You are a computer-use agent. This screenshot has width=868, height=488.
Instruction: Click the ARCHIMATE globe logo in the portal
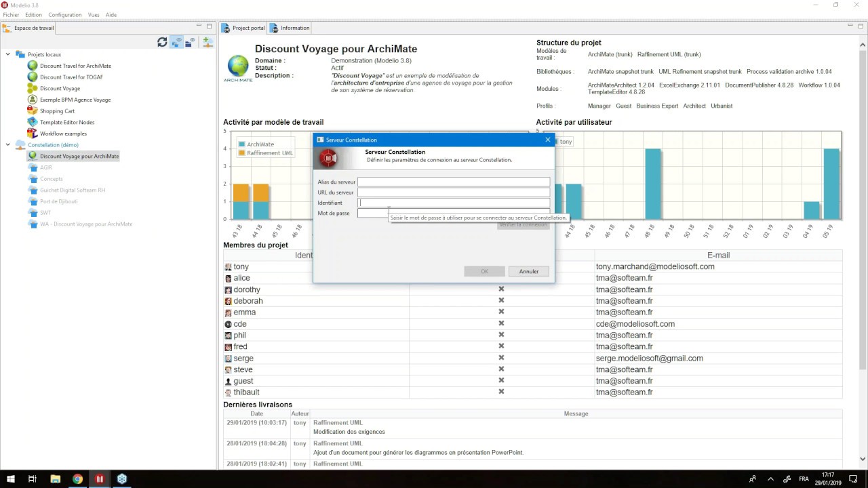pos(238,67)
